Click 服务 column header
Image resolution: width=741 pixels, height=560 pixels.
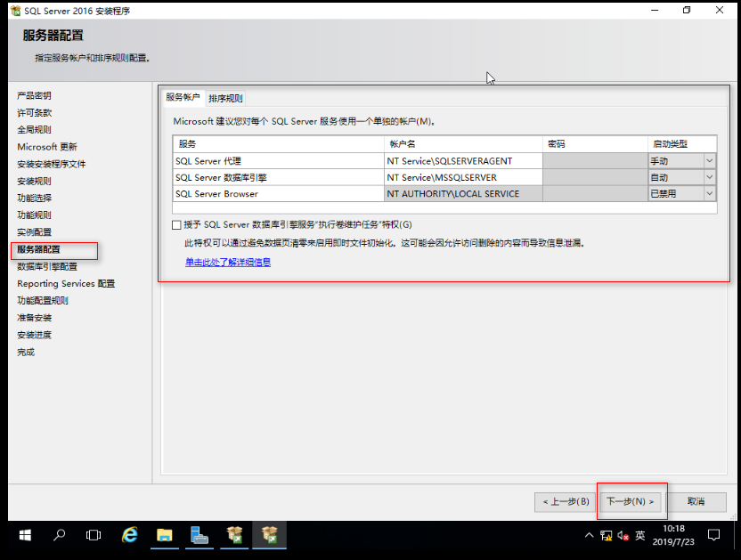(279, 144)
